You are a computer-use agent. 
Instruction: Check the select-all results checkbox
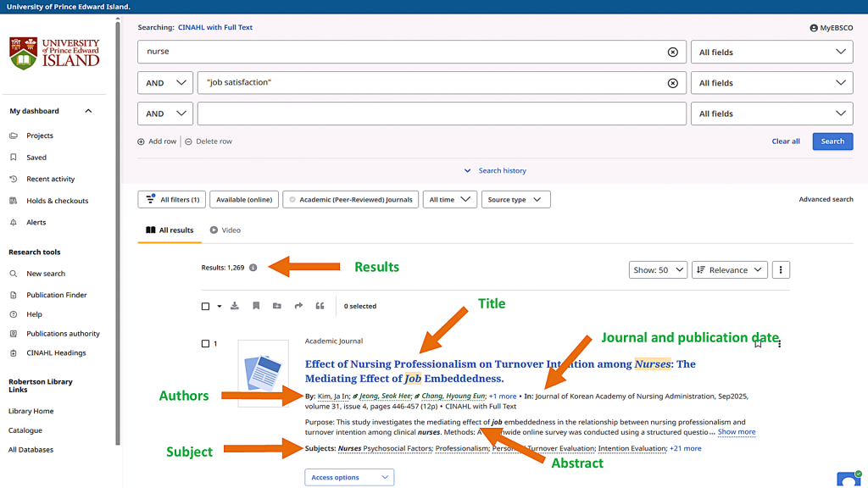[205, 307]
